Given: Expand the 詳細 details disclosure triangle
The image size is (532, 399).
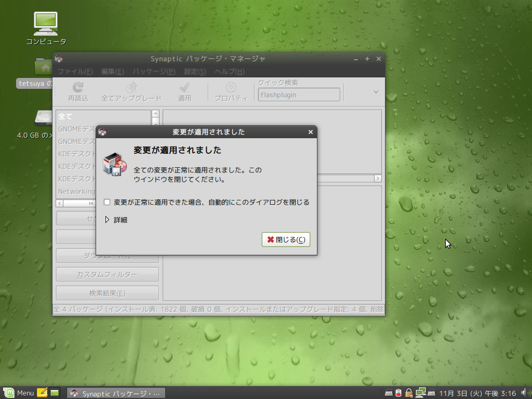Looking at the screenshot, I should (107, 220).
